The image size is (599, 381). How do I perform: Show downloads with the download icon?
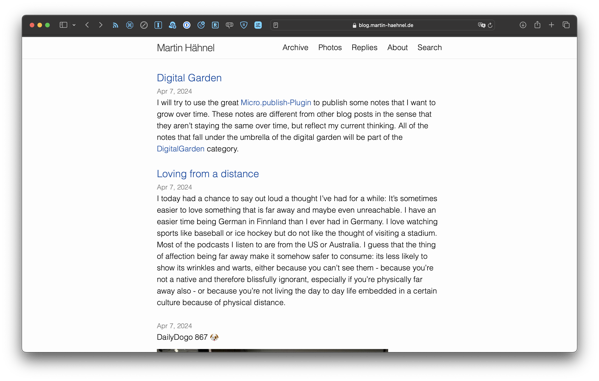point(523,25)
